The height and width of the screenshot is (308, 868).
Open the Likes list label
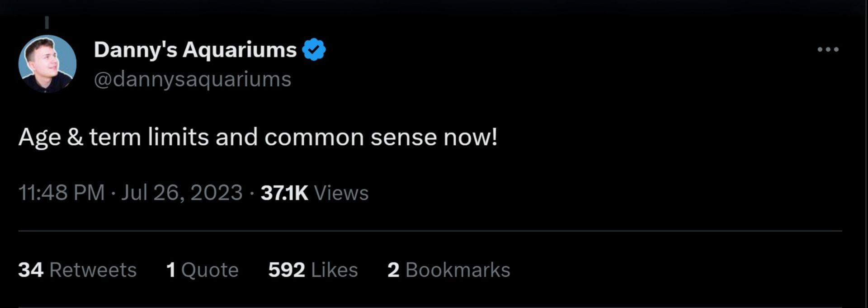coord(335,270)
